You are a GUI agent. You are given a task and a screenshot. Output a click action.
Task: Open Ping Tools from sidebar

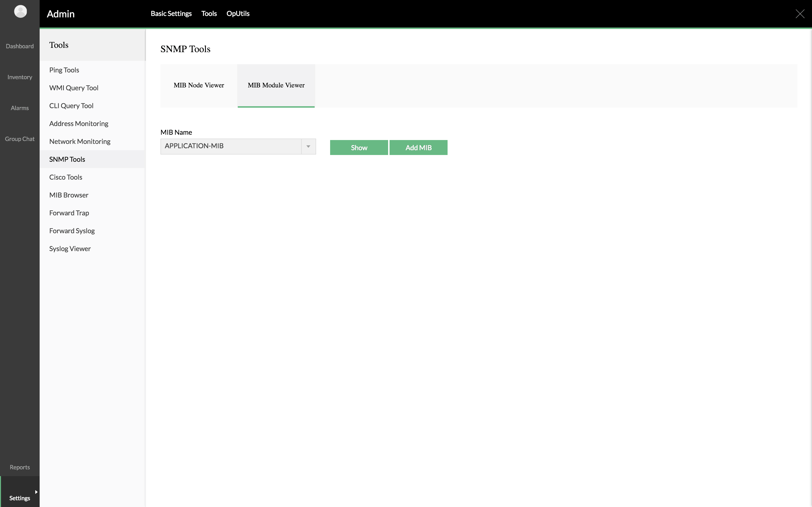click(x=64, y=70)
